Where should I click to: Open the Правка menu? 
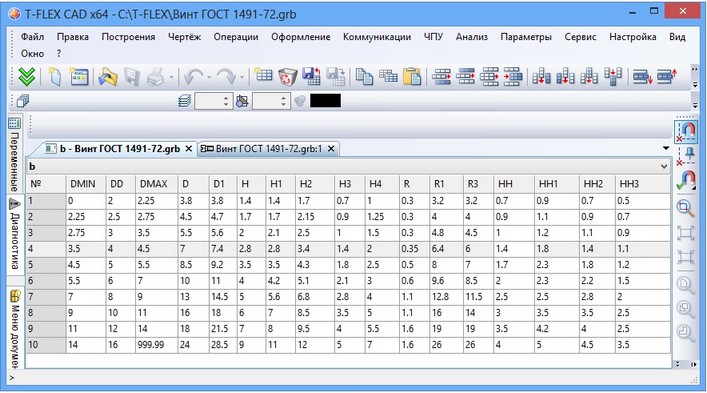click(x=73, y=37)
